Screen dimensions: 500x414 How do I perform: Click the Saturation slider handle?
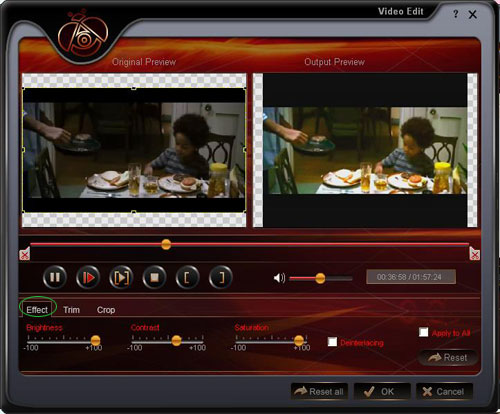299,341
